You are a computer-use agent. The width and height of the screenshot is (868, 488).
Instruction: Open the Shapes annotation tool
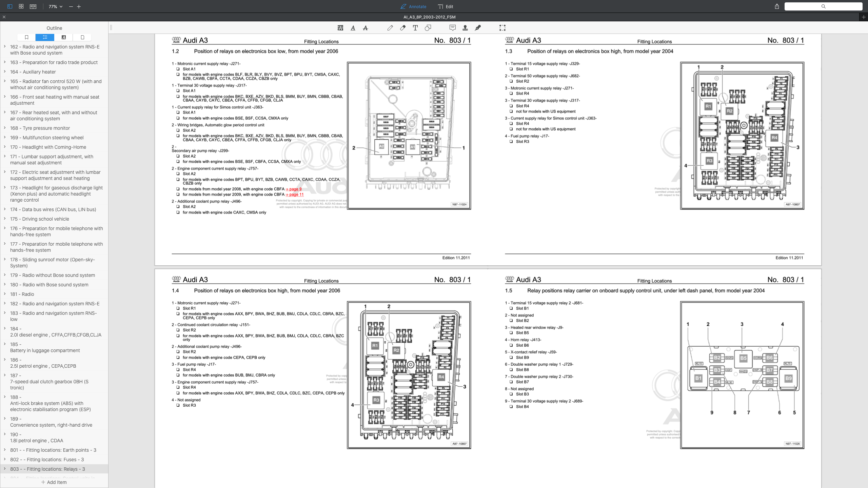428,28
